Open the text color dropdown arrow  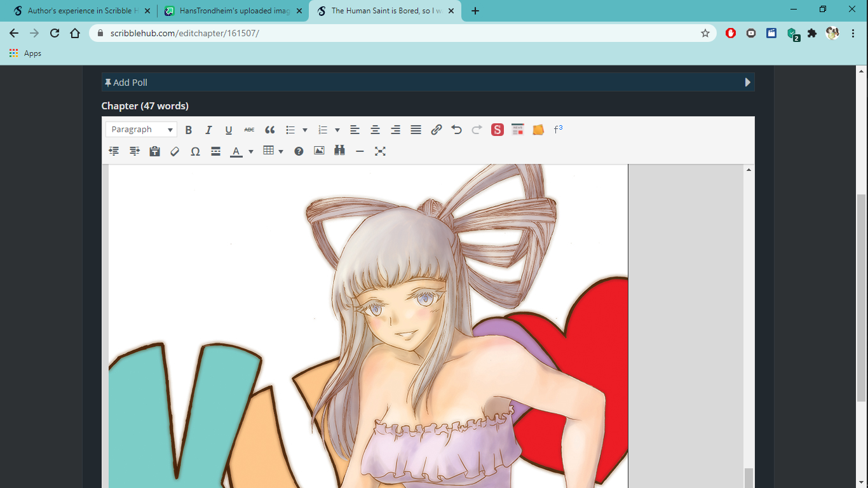coord(251,151)
